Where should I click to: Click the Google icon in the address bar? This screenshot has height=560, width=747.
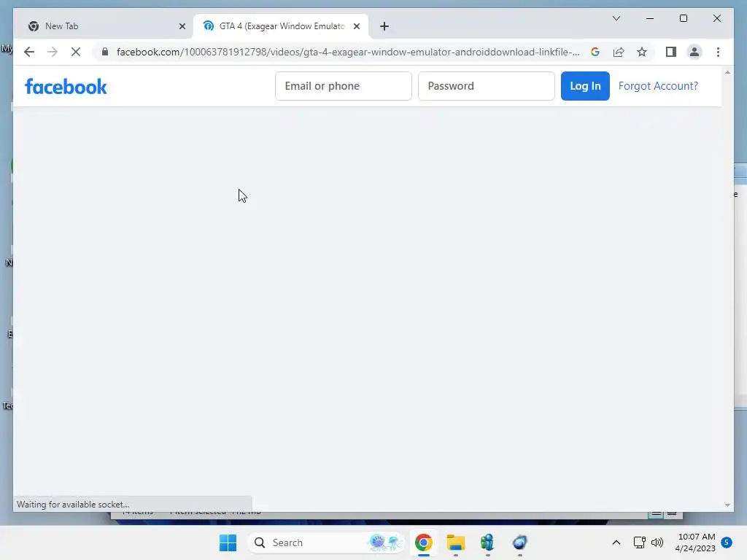pyautogui.click(x=595, y=52)
